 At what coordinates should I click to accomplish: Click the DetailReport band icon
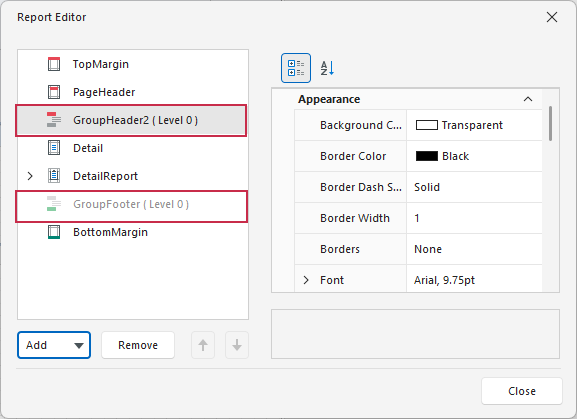click(54, 176)
